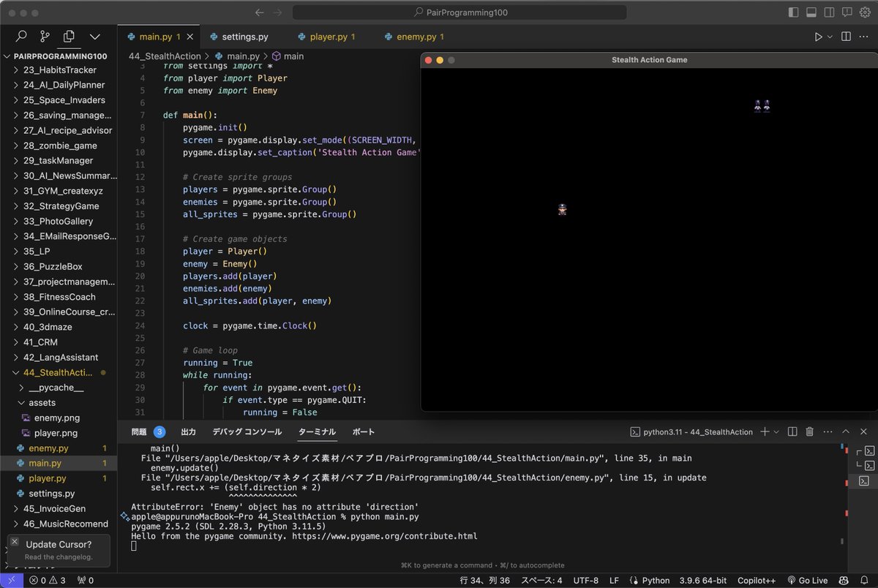Open the feedback speech-bubble icon
The height and width of the screenshot is (588, 878).
coord(847,12)
